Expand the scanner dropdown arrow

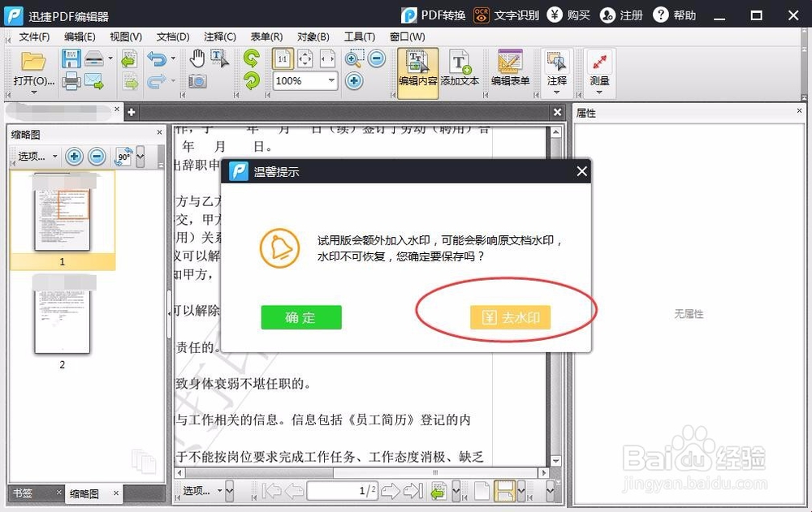tap(110, 58)
